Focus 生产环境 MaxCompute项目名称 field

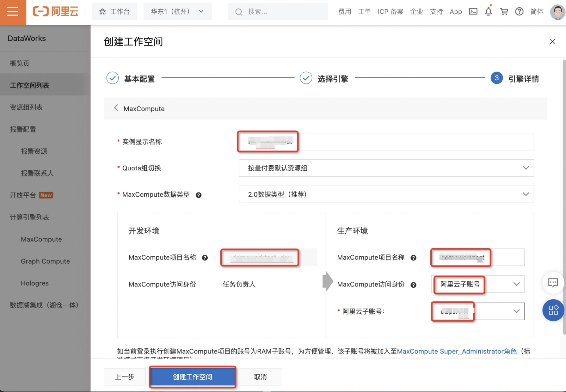click(x=478, y=257)
